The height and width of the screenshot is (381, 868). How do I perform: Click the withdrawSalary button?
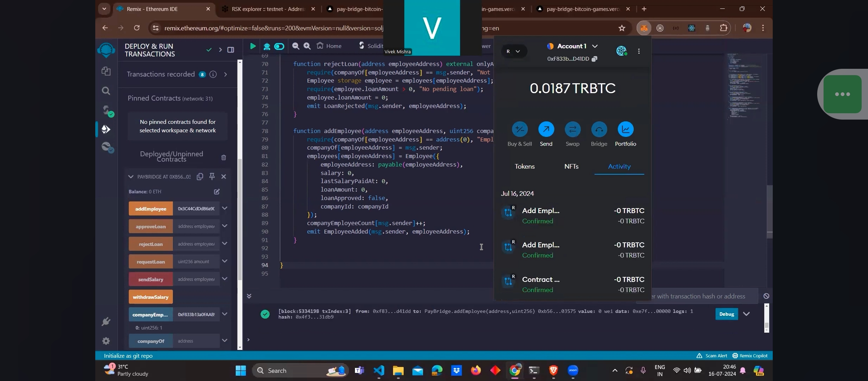tap(151, 297)
